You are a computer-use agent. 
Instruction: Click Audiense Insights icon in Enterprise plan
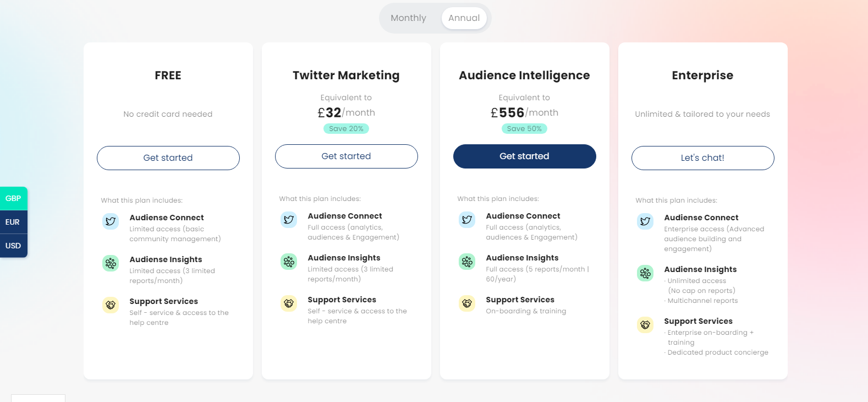645,273
